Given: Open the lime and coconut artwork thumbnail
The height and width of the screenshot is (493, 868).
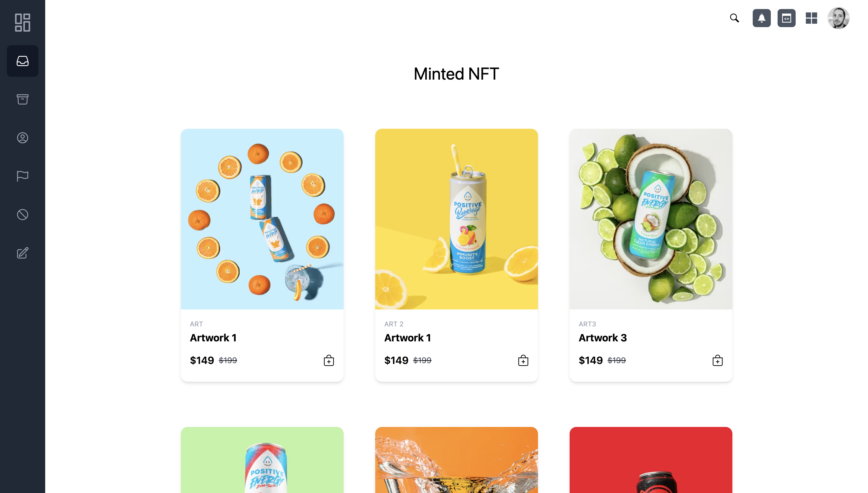Looking at the screenshot, I should pos(650,219).
